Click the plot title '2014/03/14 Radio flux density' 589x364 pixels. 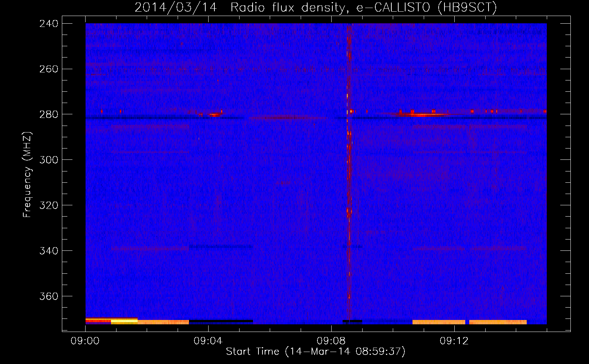pyautogui.click(x=240, y=7)
